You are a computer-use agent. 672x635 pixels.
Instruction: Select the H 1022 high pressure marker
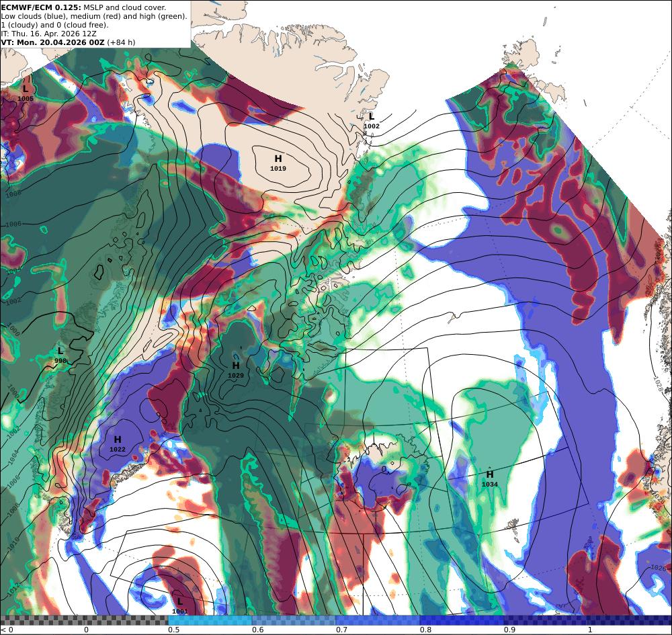(x=118, y=444)
